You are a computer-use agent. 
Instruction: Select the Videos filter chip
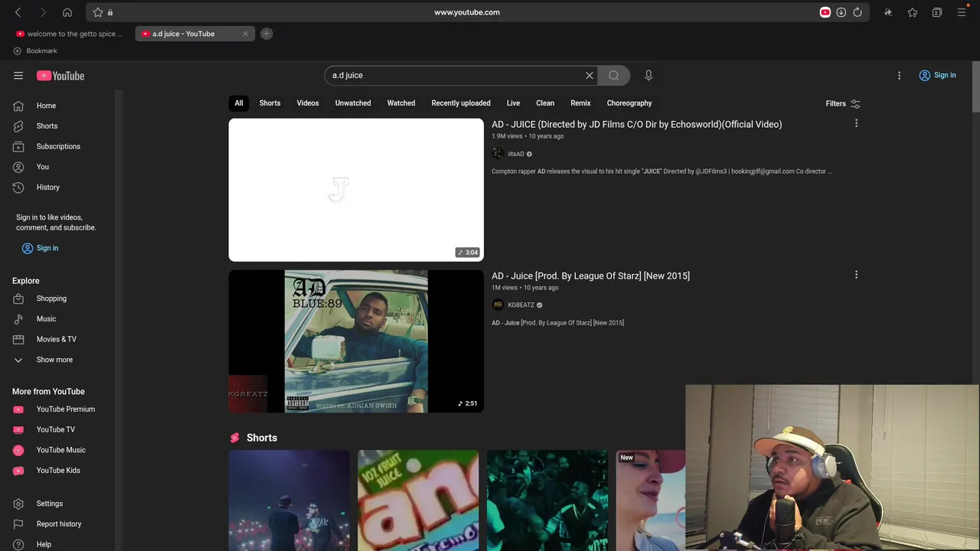pyautogui.click(x=308, y=103)
